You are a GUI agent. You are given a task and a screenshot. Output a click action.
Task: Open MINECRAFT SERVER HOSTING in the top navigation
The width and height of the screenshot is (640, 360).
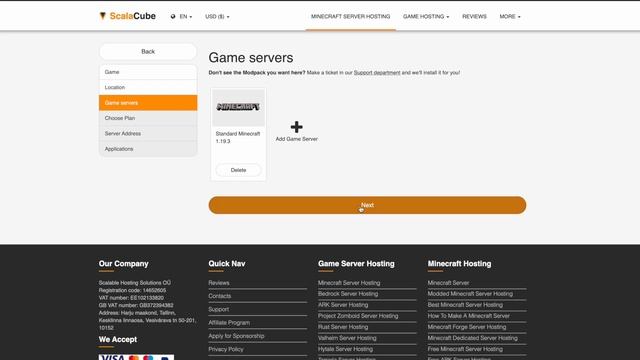pos(351,16)
